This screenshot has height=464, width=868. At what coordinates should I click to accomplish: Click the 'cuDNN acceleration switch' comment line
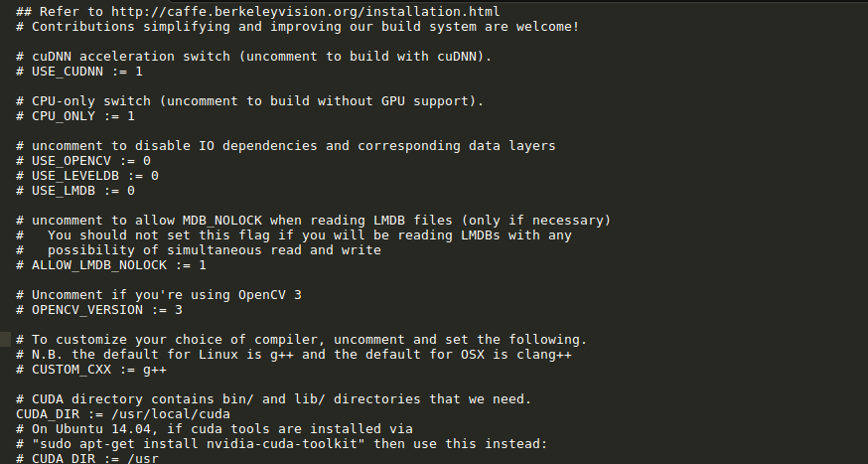(x=254, y=57)
